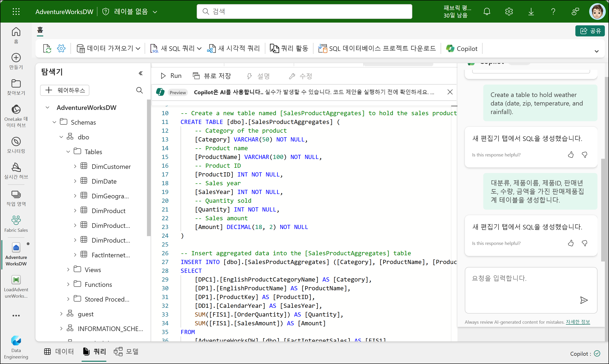Go to 홈 in left navigation
The width and height of the screenshot is (609, 364).
point(16,35)
